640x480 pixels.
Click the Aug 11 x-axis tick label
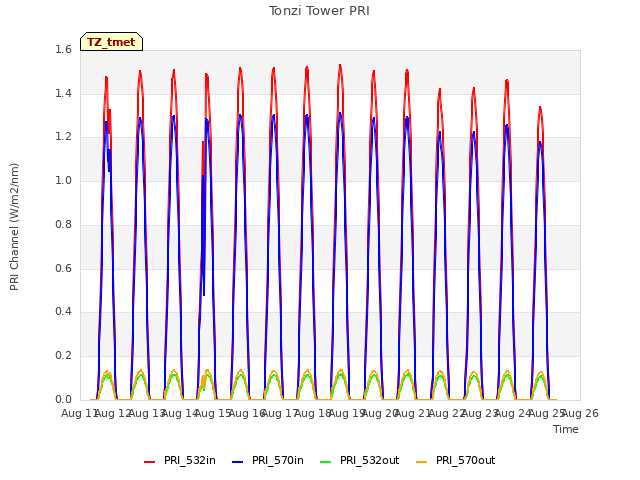coord(79,413)
